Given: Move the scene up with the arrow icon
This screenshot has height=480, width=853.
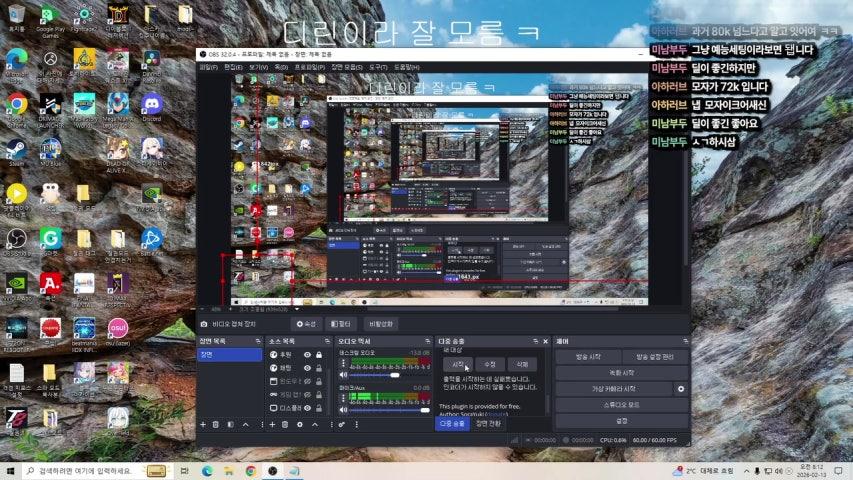Looking at the screenshot, I should click(246, 424).
